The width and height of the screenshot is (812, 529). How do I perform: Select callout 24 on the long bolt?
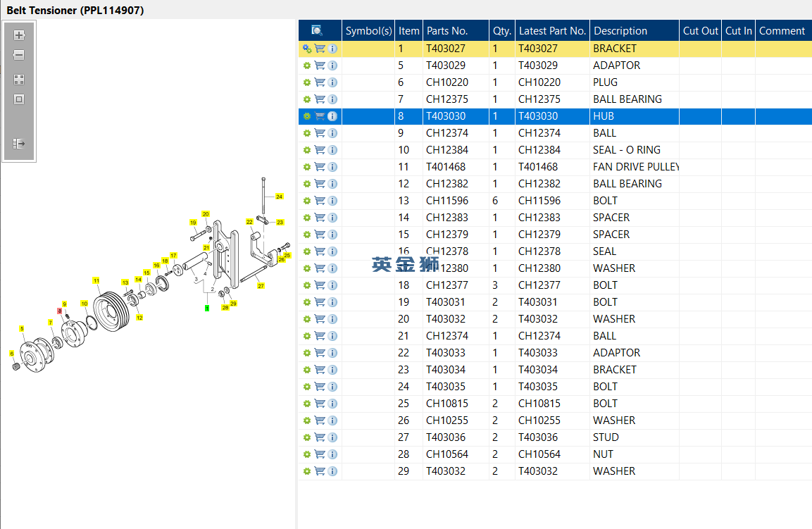point(279,197)
